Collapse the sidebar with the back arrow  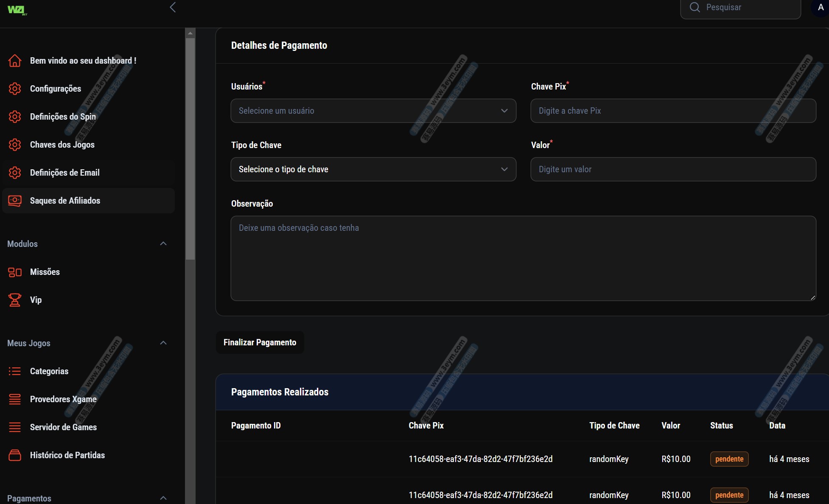pos(173,7)
